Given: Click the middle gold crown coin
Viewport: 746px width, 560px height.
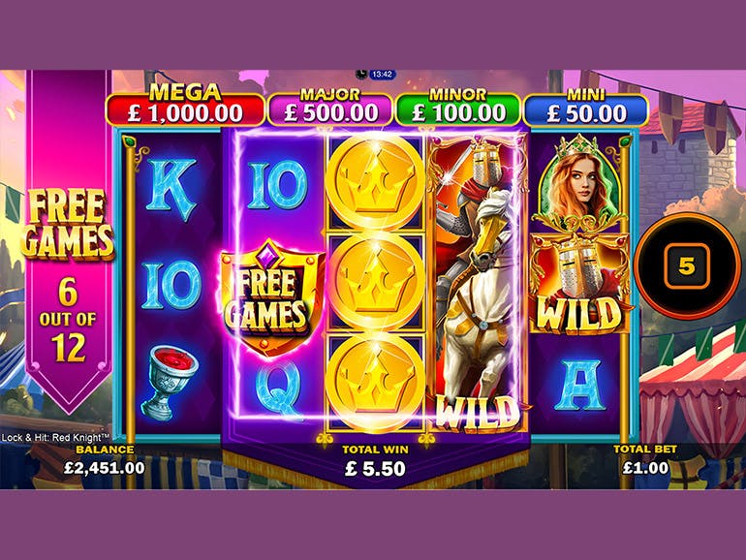Looking at the screenshot, I should click(375, 282).
